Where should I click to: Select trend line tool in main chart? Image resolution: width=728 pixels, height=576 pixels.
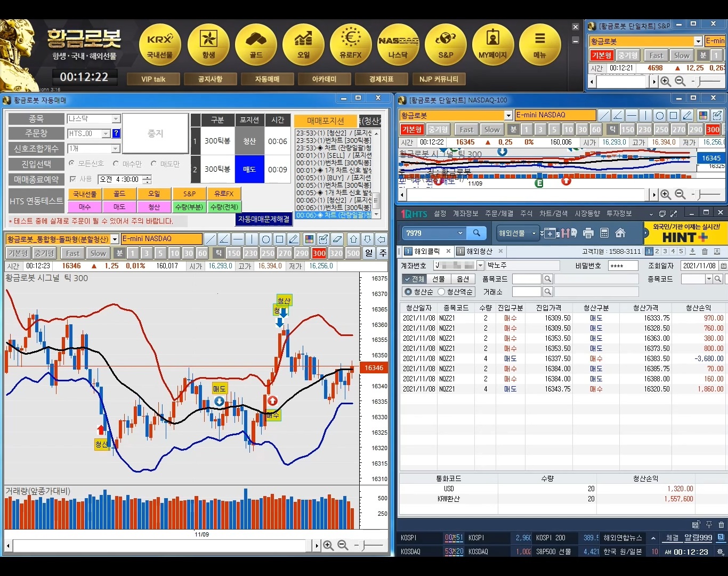[211, 239]
